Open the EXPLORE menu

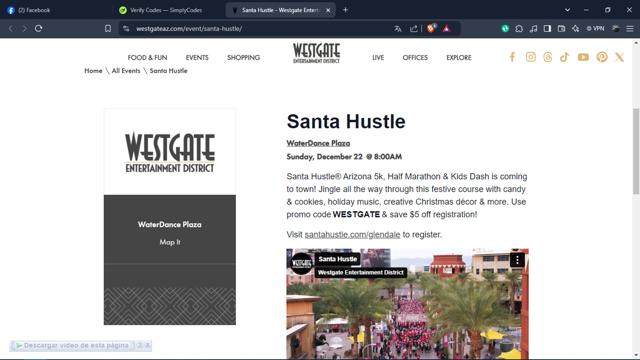459,58
